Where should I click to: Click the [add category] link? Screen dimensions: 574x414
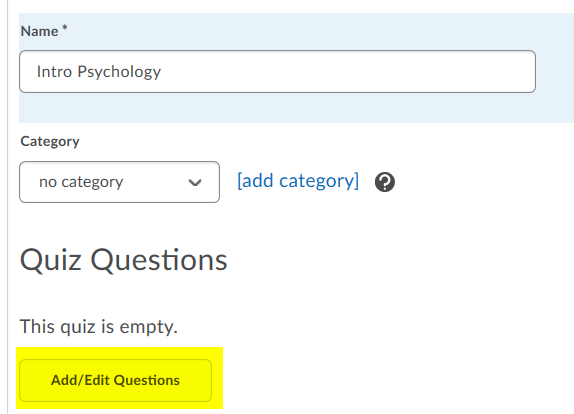298,181
